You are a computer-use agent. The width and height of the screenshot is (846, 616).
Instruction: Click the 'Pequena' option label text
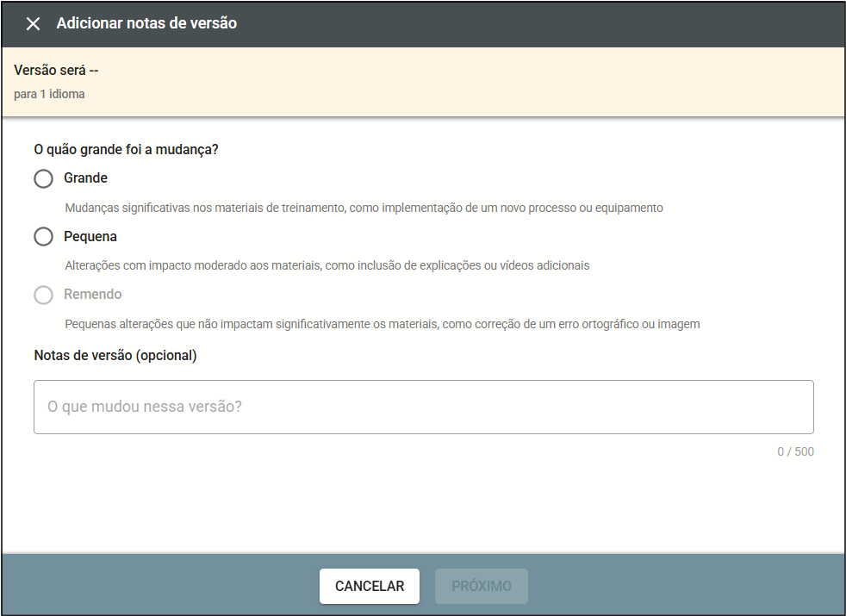(90, 237)
